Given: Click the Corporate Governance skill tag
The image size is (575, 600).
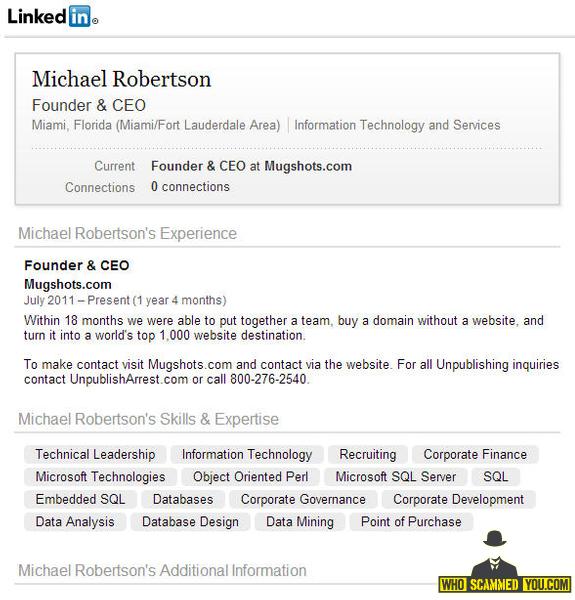Looking at the screenshot, I should click(303, 499).
